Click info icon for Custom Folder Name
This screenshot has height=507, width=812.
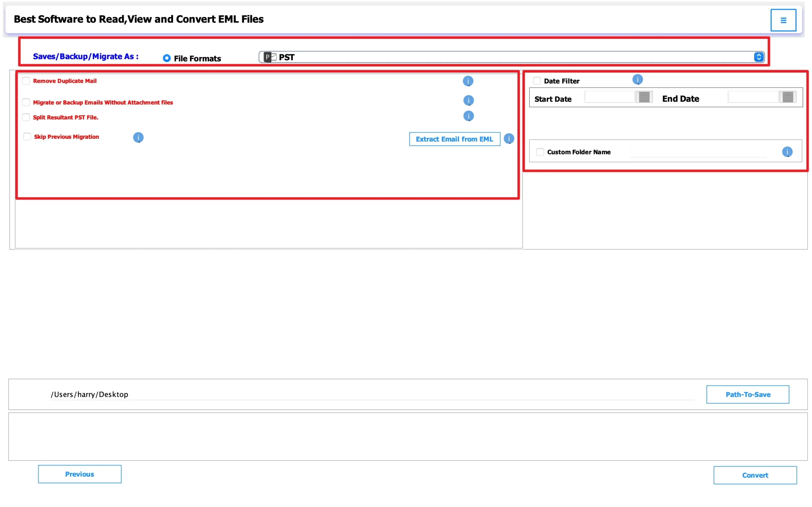[787, 152]
